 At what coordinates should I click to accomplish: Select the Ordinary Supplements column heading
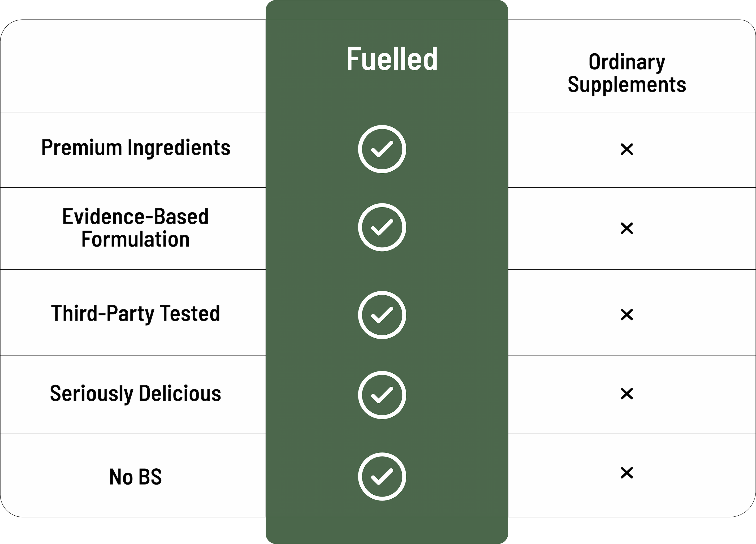click(x=627, y=73)
